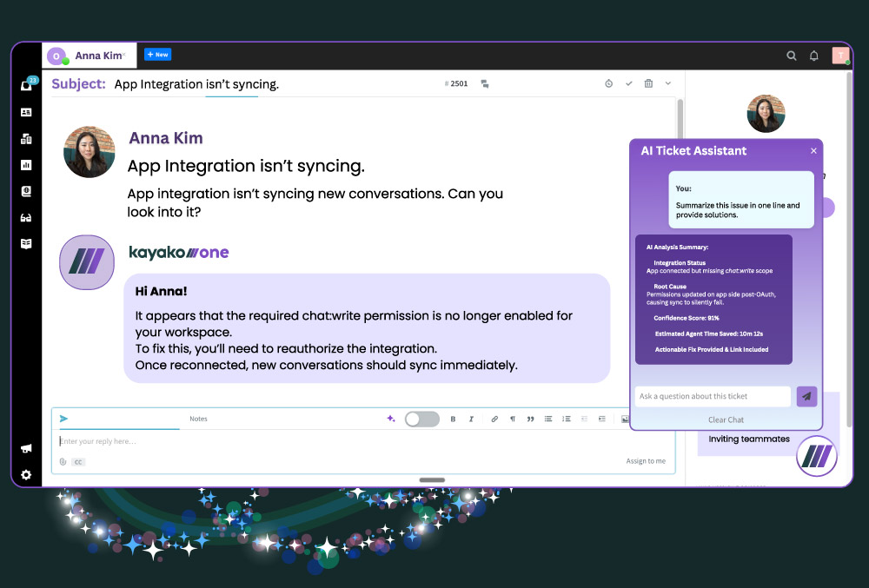869x588 pixels.
Task: Click the ticket subject text field
Action: click(x=196, y=84)
